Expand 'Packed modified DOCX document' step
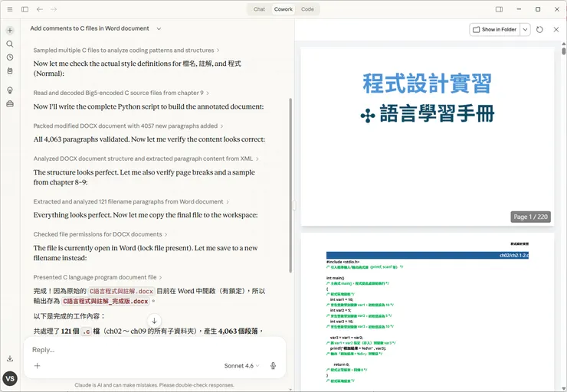567x392 pixels. [x=128, y=126]
